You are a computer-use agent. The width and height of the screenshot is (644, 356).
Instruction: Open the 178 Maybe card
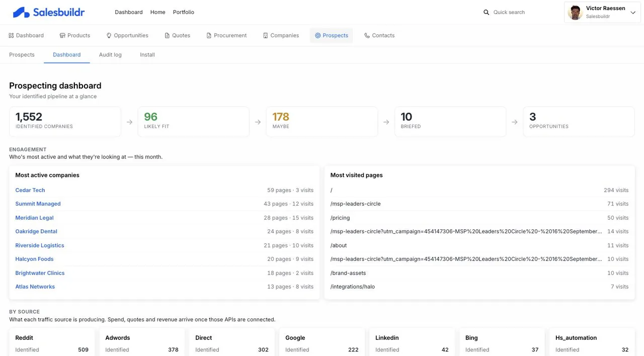pyautogui.click(x=322, y=122)
